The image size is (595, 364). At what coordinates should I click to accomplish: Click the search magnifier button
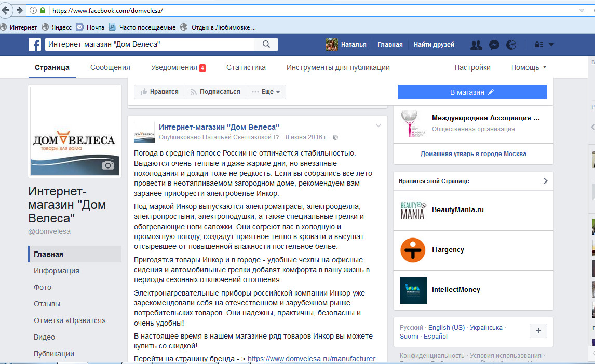coord(266,44)
